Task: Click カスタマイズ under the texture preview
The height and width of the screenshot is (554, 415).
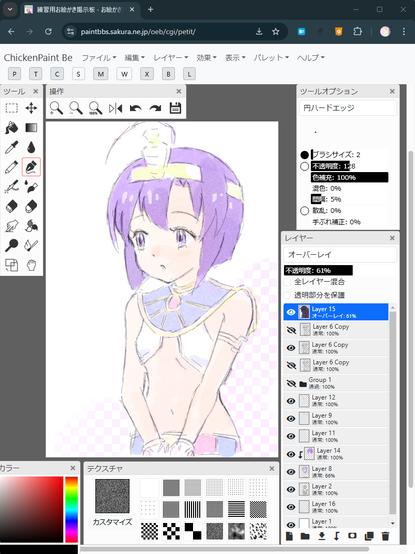Action: click(x=112, y=522)
